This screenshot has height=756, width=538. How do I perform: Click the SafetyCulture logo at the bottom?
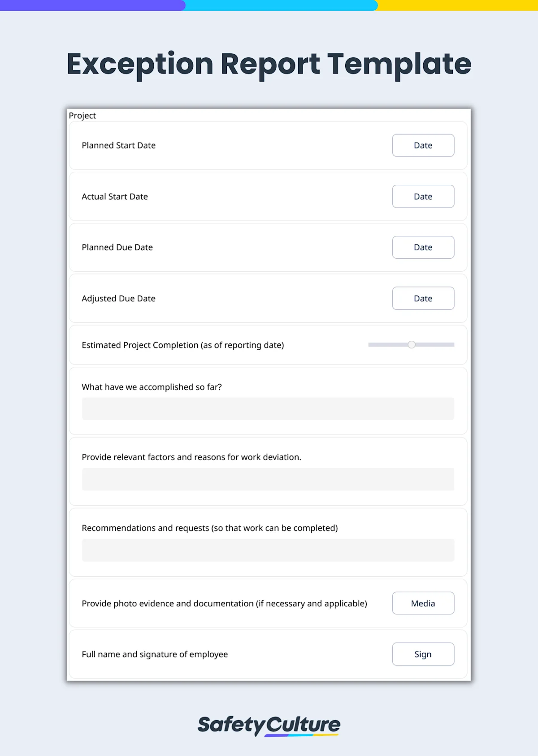pyautogui.click(x=269, y=726)
